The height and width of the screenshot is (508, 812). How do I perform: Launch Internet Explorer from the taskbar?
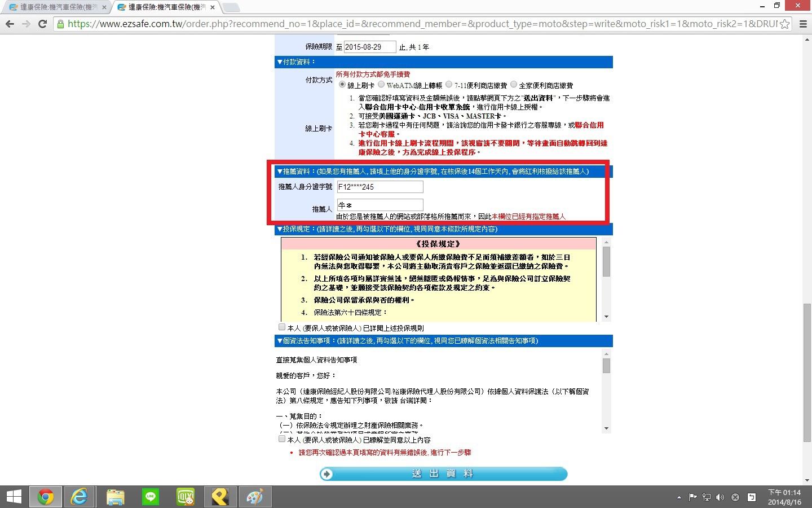click(x=80, y=497)
